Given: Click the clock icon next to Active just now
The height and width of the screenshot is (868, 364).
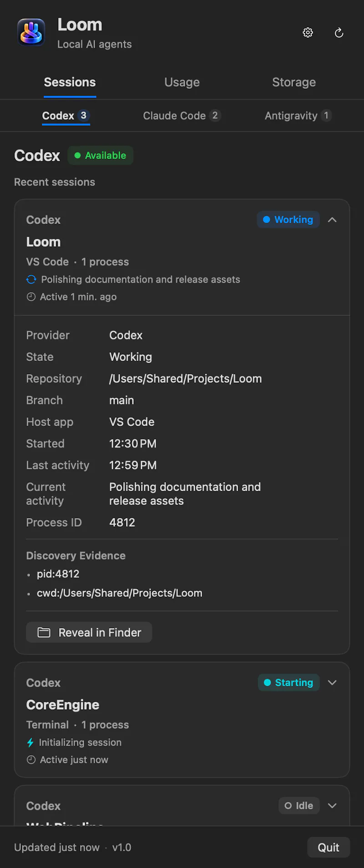Looking at the screenshot, I should [31, 760].
